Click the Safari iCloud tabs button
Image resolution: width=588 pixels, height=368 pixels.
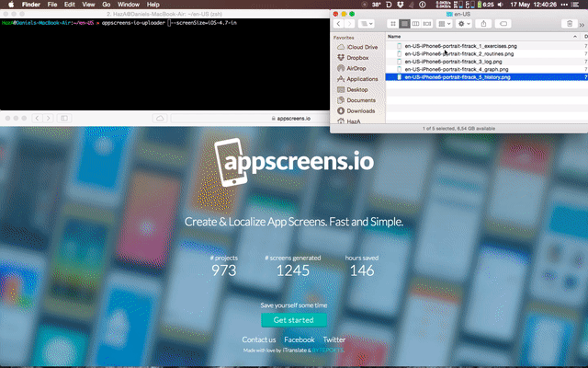[x=160, y=119]
